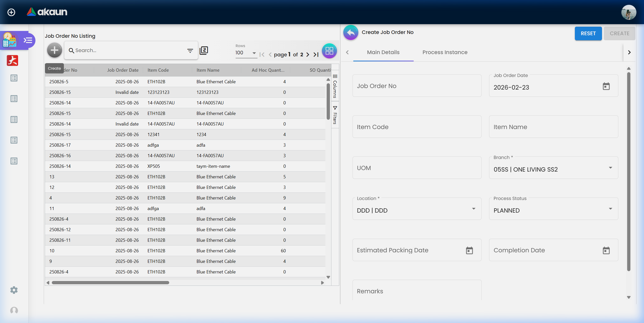Switch to the Process Instance tab

(445, 52)
